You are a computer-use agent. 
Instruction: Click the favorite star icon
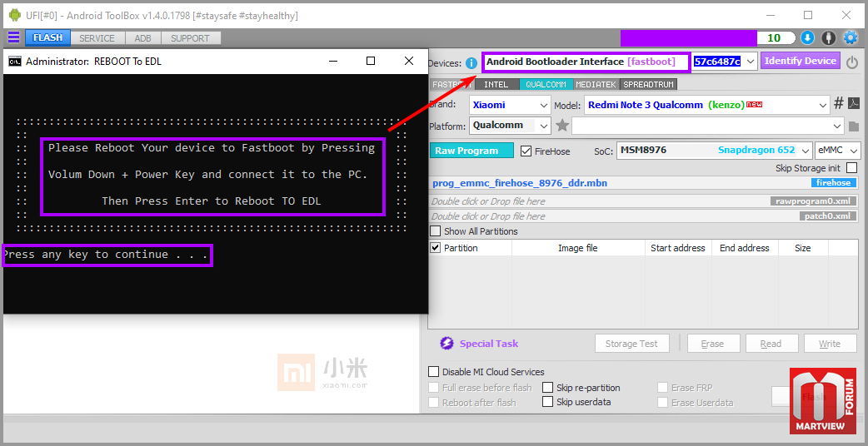[x=562, y=126]
